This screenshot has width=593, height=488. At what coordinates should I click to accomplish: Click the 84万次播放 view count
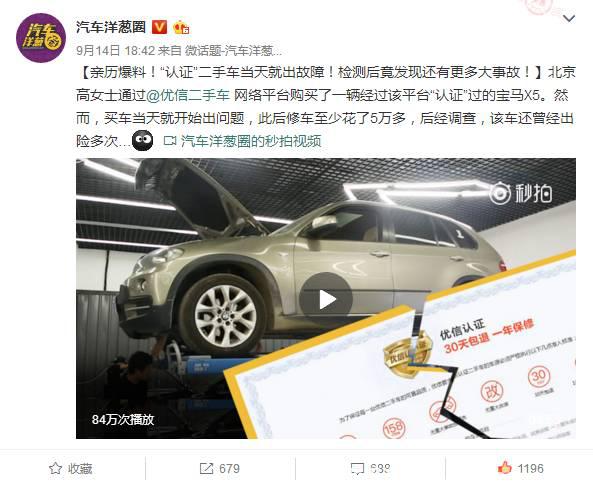(123, 419)
